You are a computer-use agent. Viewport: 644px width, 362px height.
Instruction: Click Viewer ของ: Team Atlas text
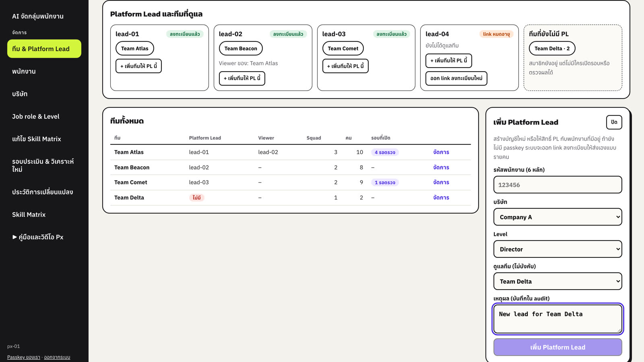248,63
